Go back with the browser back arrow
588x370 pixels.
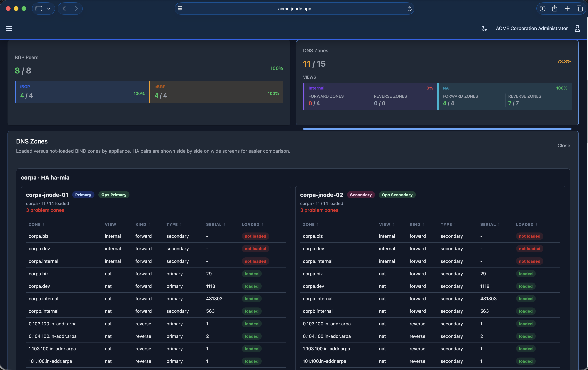(64, 9)
